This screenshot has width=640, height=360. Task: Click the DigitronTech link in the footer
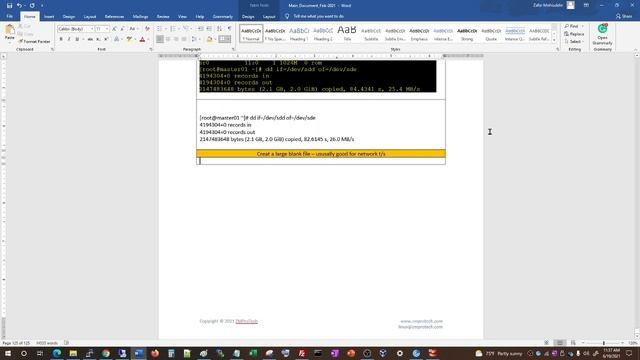247,321
